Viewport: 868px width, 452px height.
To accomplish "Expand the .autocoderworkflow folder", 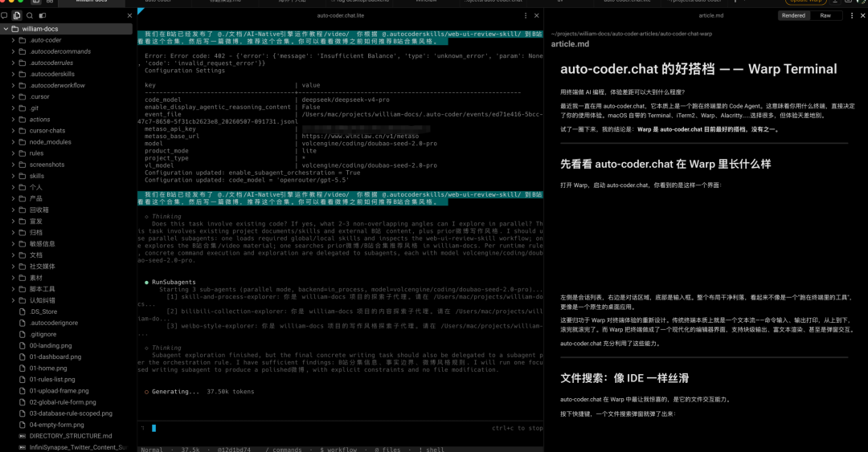I will pyautogui.click(x=14, y=86).
